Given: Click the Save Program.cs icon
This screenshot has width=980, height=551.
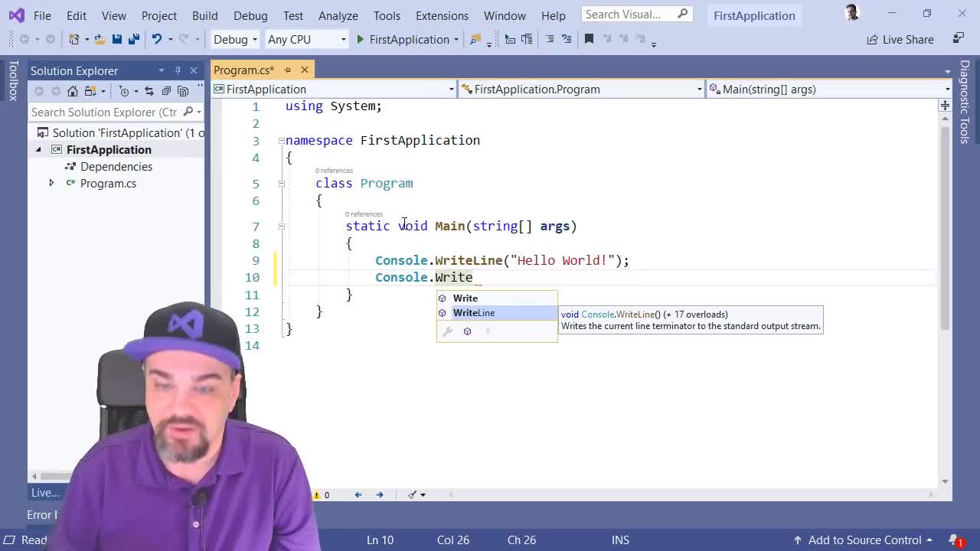Looking at the screenshot, I should pos(116,39).
